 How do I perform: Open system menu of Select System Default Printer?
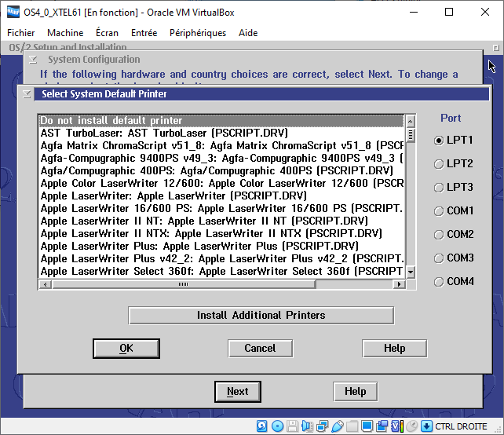click(x=27, y=94)
